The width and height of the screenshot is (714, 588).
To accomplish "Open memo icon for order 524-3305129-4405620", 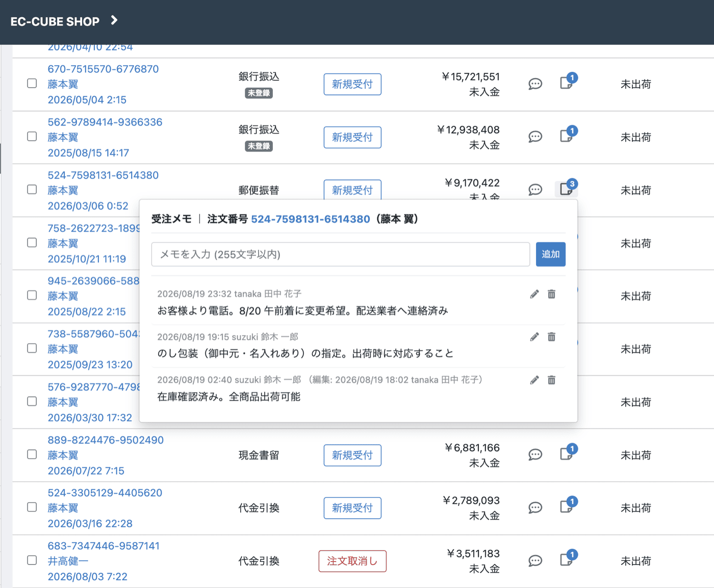I will (x=567, y=506).
